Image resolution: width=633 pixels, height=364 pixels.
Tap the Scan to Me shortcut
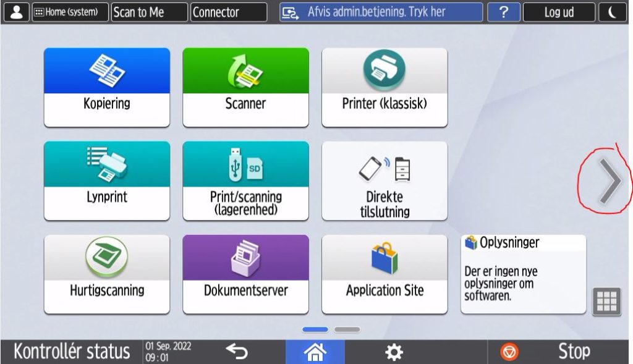coord(149,12)
